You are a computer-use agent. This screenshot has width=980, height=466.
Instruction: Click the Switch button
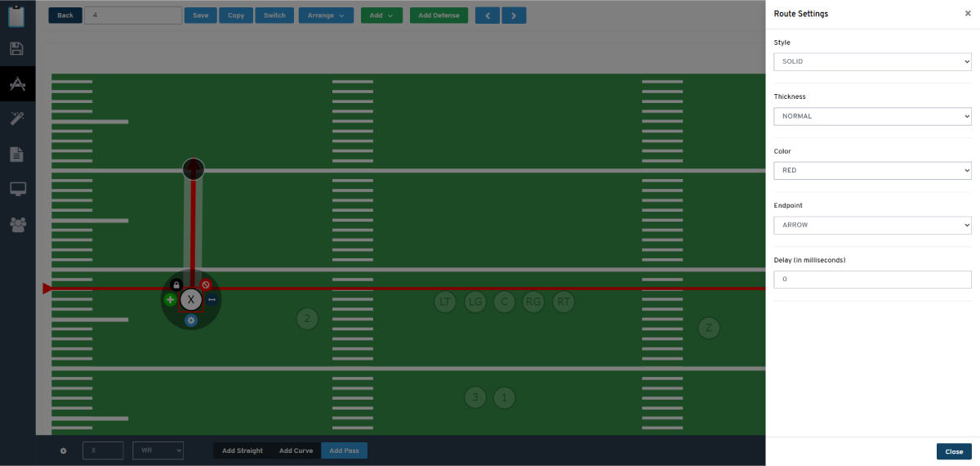pyautogui.click(x=274, y=16)
